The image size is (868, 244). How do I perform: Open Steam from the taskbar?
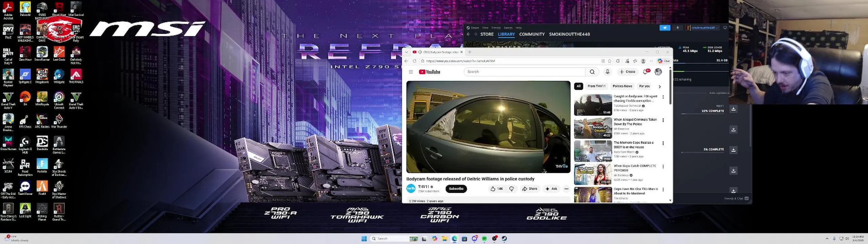click(504, 239)
